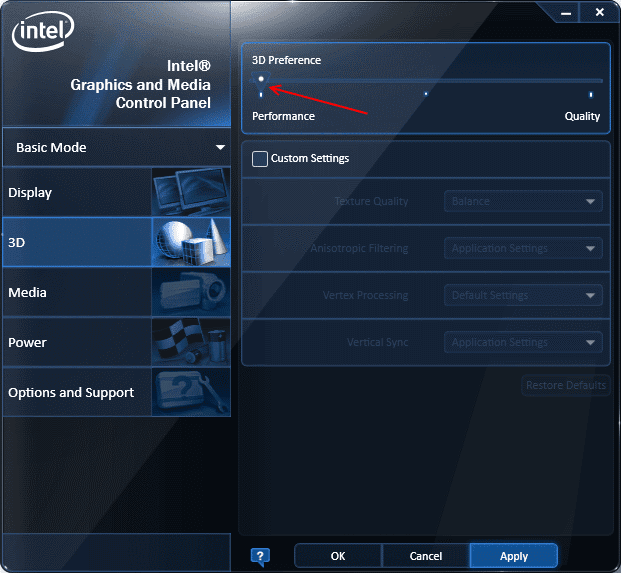
Task: Click the Performance label
Action: (x=284, y=116)
